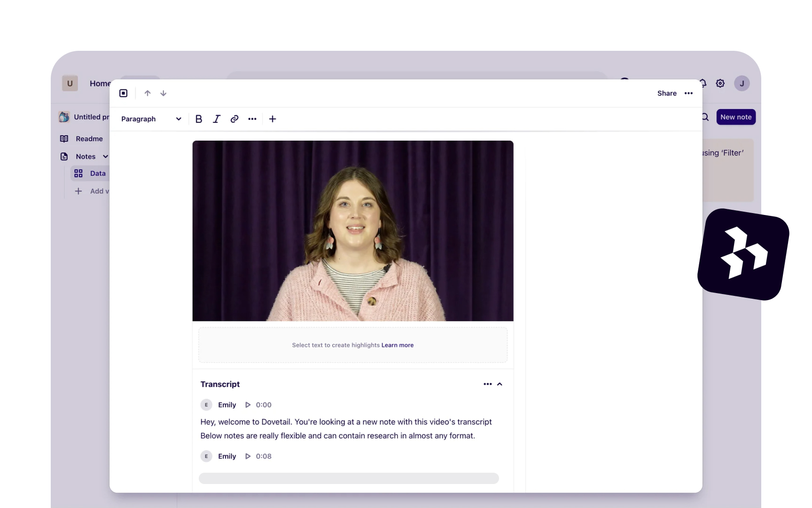This screenshot has width=812, height=508.
Task: Click the down arrow to jump to next section
Action: [163, 93]
